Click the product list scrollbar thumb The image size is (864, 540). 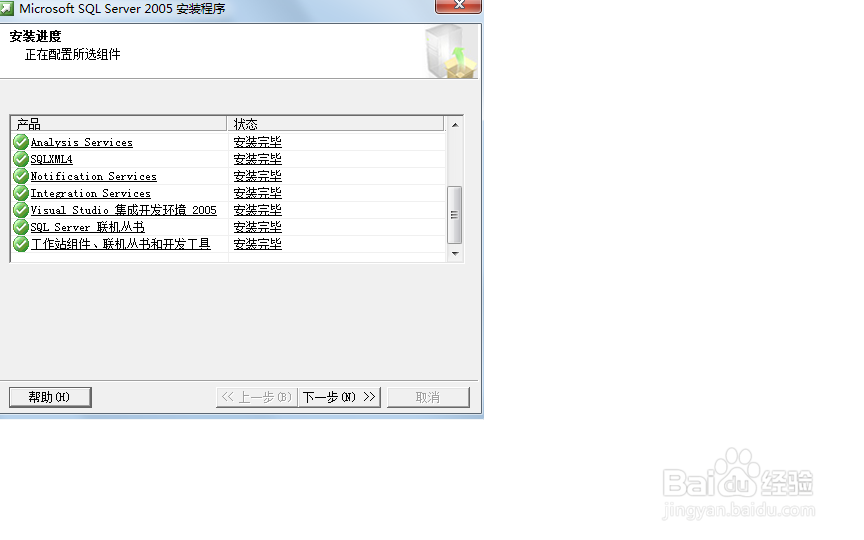[455, 215]
